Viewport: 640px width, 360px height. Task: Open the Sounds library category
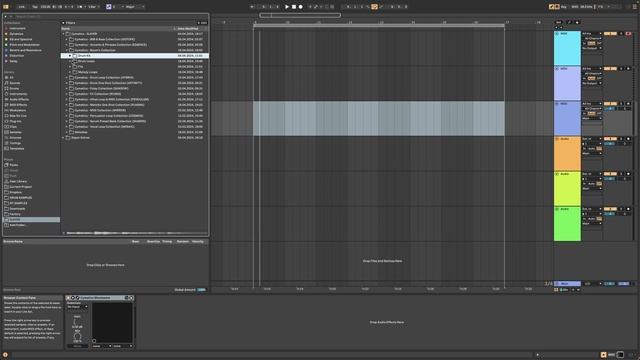[15, 83]
